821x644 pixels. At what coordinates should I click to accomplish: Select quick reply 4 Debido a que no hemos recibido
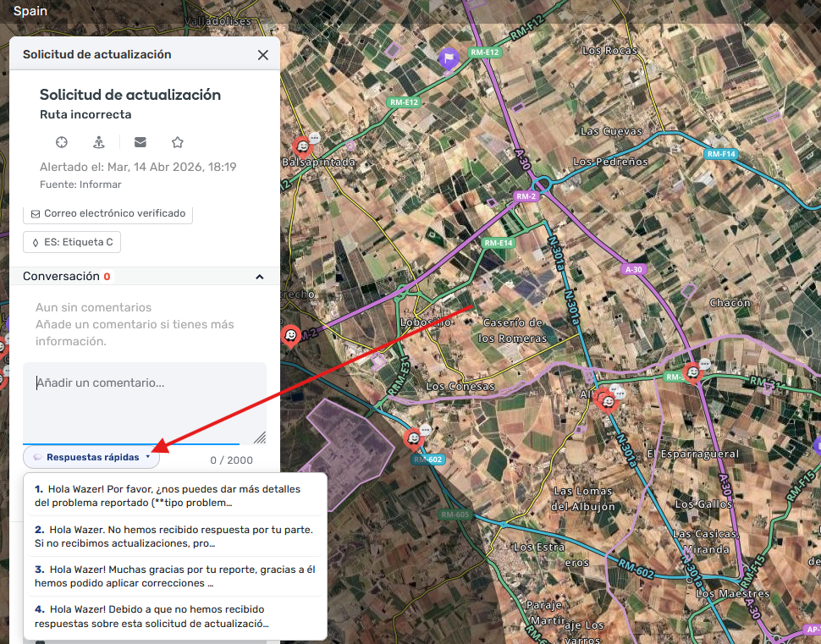click(175, 616)
